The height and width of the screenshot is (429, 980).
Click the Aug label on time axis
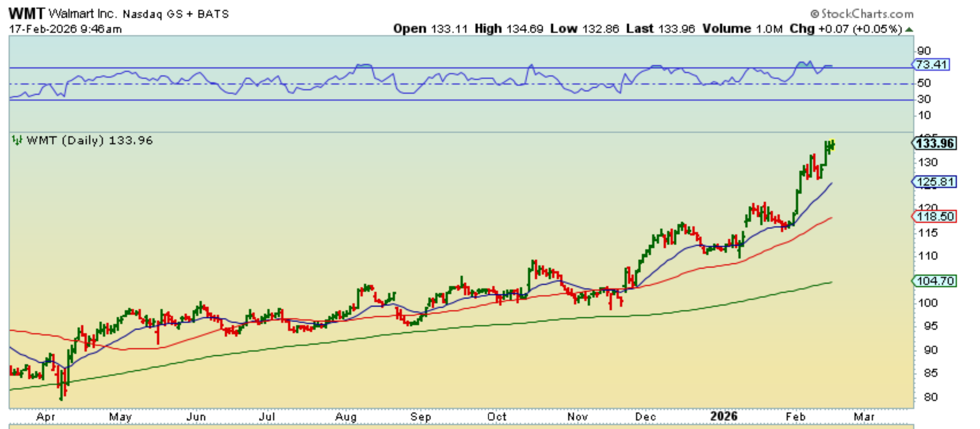click(346, 417)
